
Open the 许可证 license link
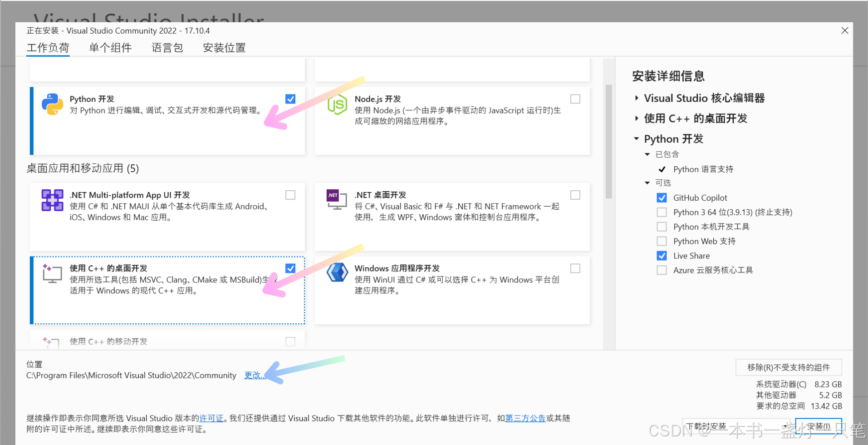click(211, 418)
